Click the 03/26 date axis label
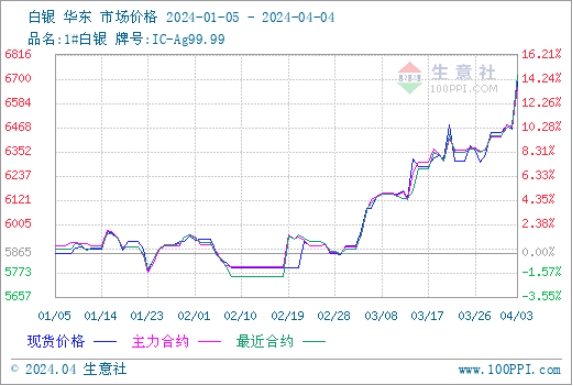 (x=474, y=316)
